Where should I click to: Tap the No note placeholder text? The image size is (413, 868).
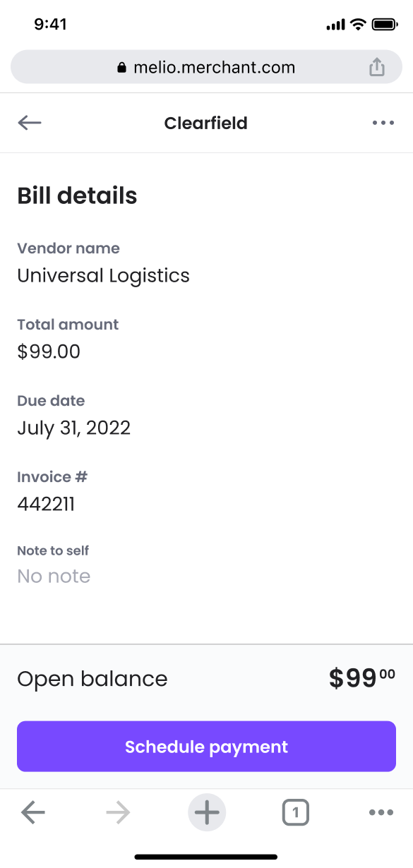click(x=54, y=577)
